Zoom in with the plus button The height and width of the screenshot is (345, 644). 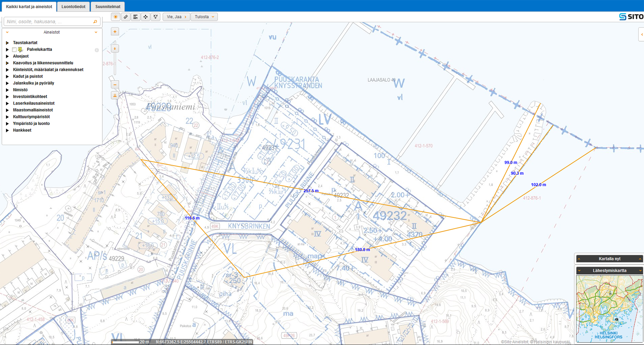tap(115, 32)
